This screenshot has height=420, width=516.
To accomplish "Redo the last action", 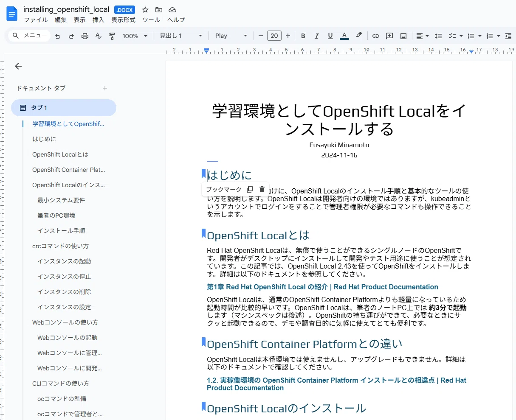I will click(x=71, y=36).
